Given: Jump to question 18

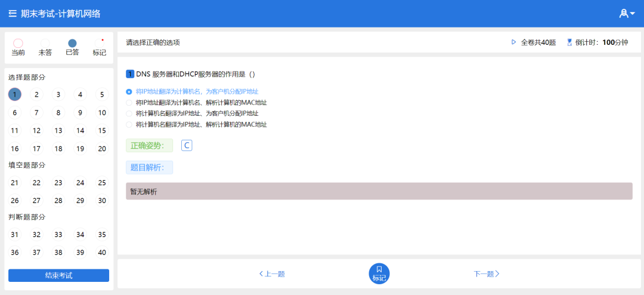Looking at the screenshot, I should coord(58,149).
